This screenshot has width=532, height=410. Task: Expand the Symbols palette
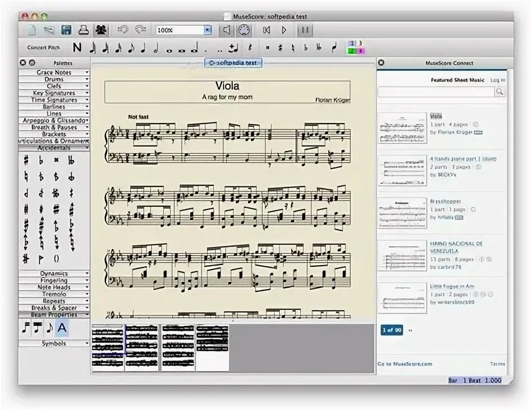tap(54, 343)
